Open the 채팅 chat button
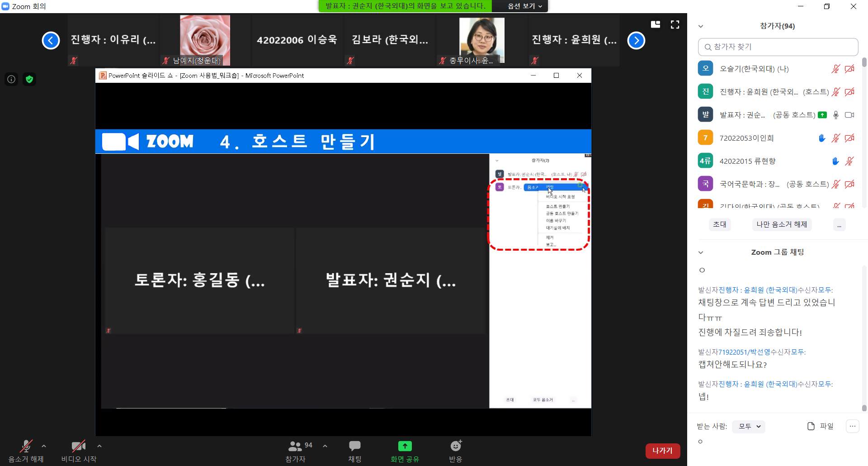 coord(355,451)
